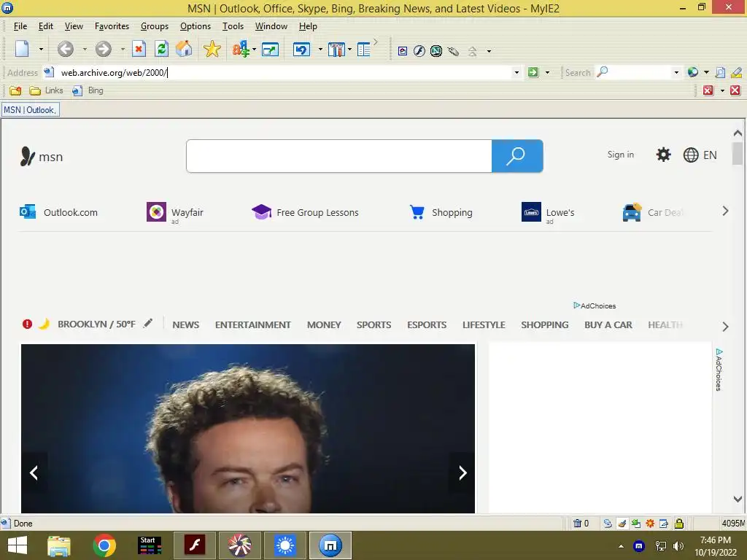Open the Outlook.com shortcut link
747x560 pixels.
coord(58,212)
